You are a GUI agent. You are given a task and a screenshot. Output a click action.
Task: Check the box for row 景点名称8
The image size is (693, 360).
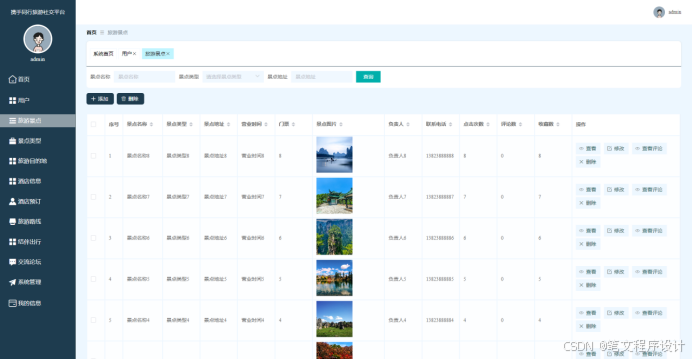point(93,156)
